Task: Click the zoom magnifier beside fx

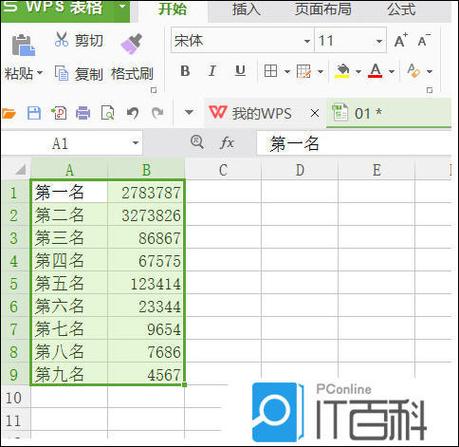Action: pyautogui.click(x=197, y=142)
